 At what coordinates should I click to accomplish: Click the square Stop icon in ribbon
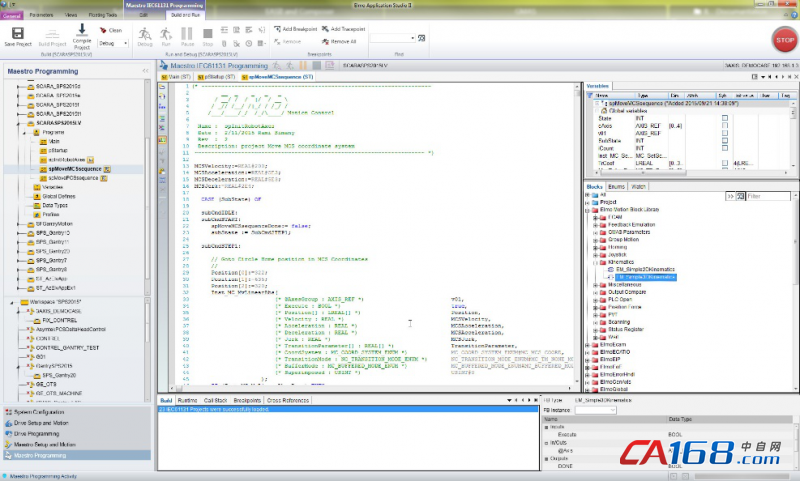click(208, 34)
